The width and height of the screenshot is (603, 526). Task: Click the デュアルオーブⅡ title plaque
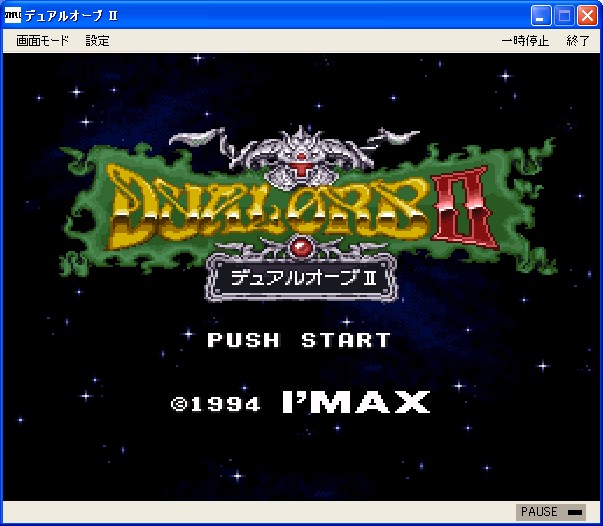tap(302, 278)
